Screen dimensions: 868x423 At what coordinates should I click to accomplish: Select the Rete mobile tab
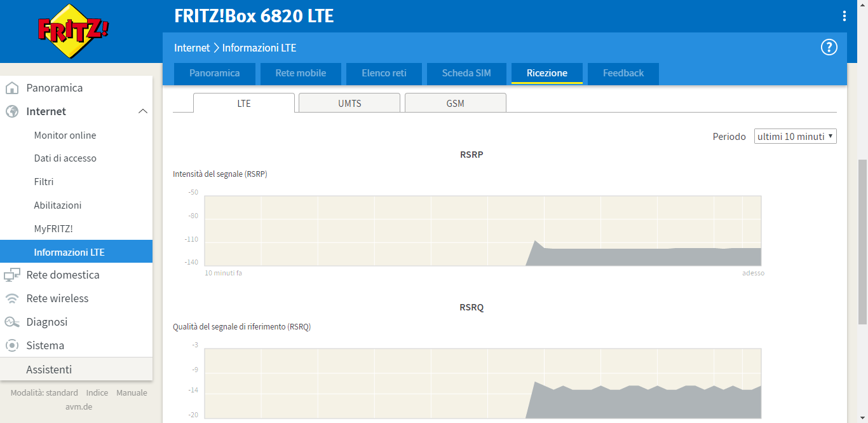[x=301, y=73]
